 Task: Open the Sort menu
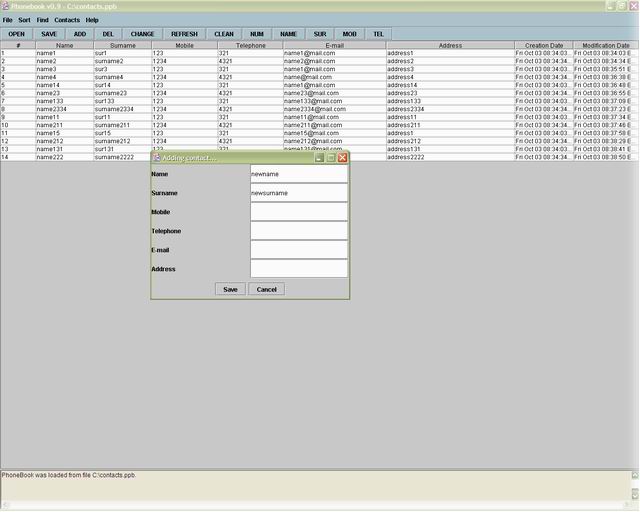pyautogui.click(x=24, y=20)
